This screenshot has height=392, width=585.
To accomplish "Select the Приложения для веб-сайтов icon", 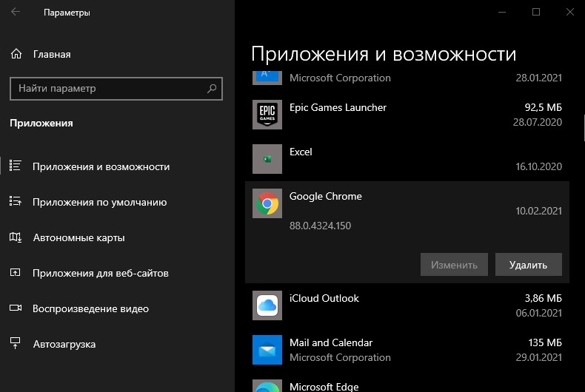I will (x=16, y=272).
